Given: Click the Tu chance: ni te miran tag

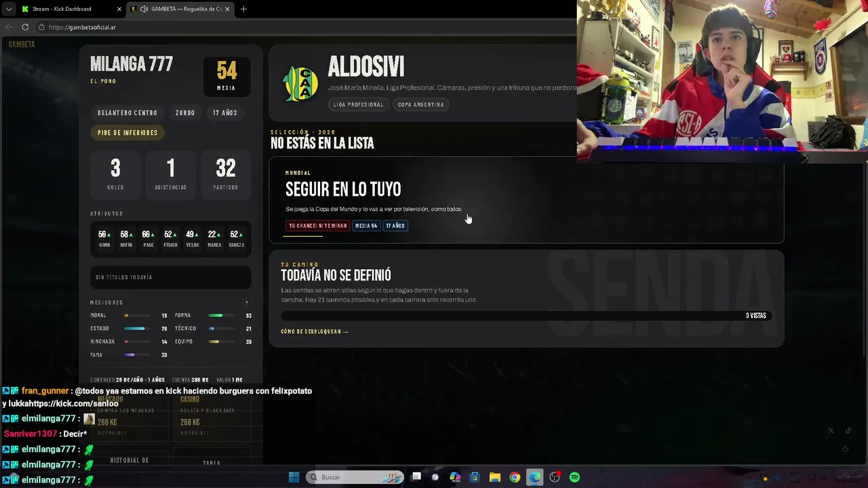Looking at the screenshot, I should (x=318, y=226).
